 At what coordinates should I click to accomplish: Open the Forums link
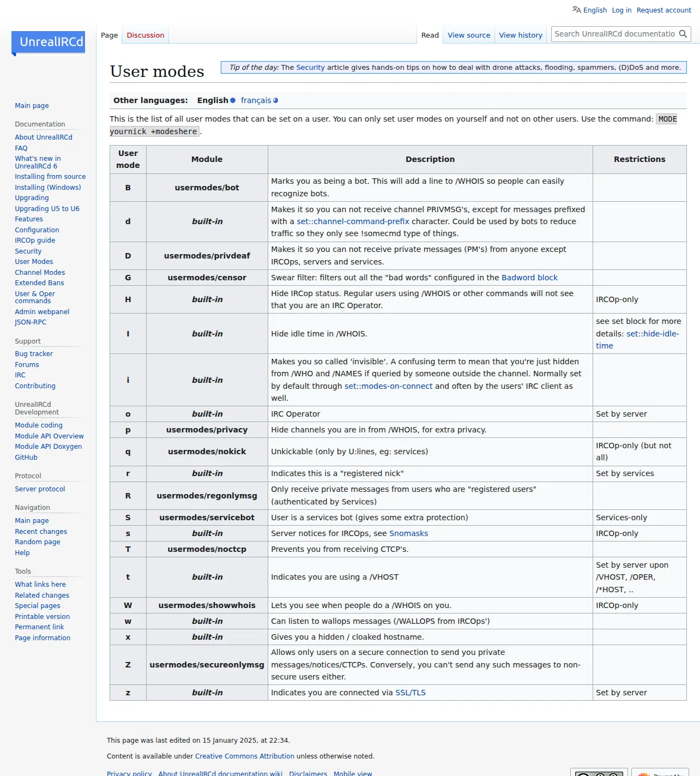(27, 365)
